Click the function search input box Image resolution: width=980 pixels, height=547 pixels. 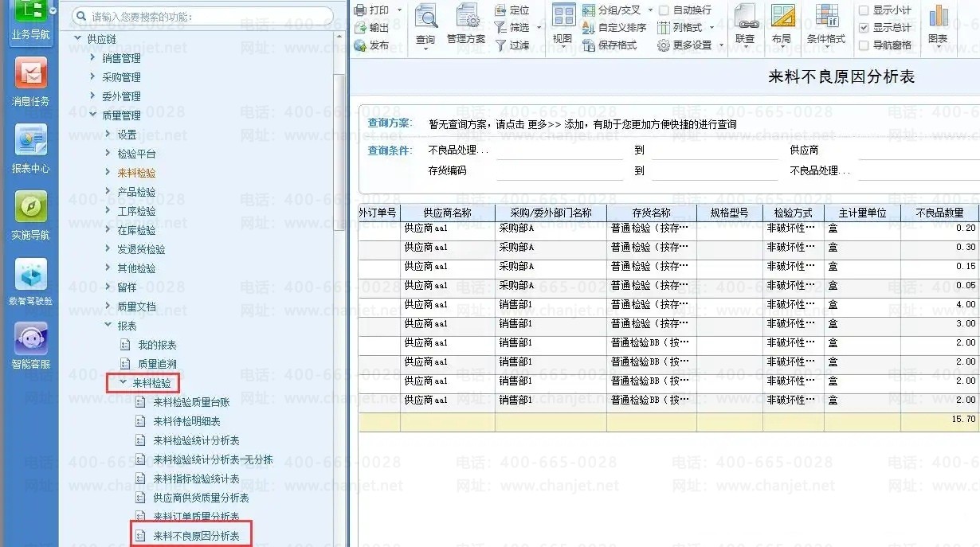pos(202,16)
